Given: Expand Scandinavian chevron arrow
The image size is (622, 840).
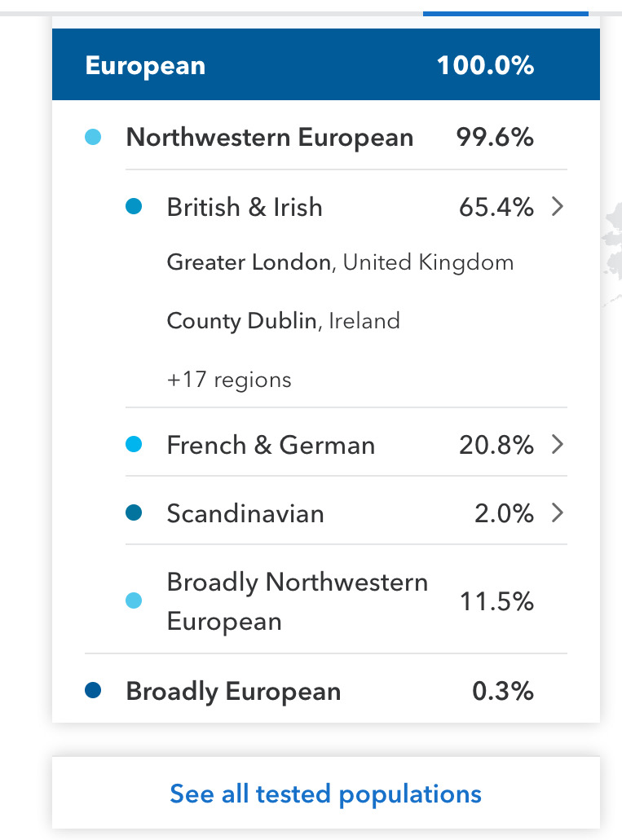Looking at the screenshot, I should (x=558, y=512).
